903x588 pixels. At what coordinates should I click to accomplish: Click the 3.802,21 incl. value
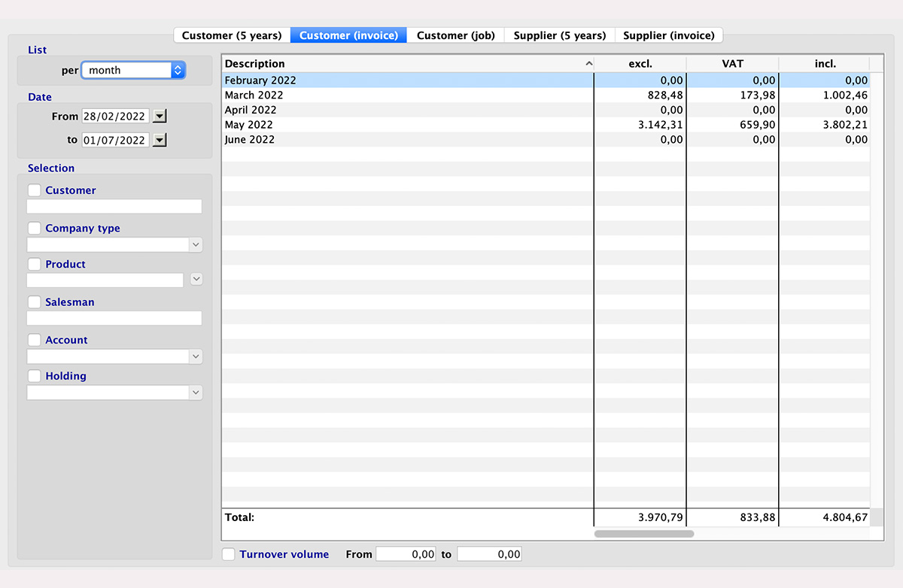tap(845, 125)
